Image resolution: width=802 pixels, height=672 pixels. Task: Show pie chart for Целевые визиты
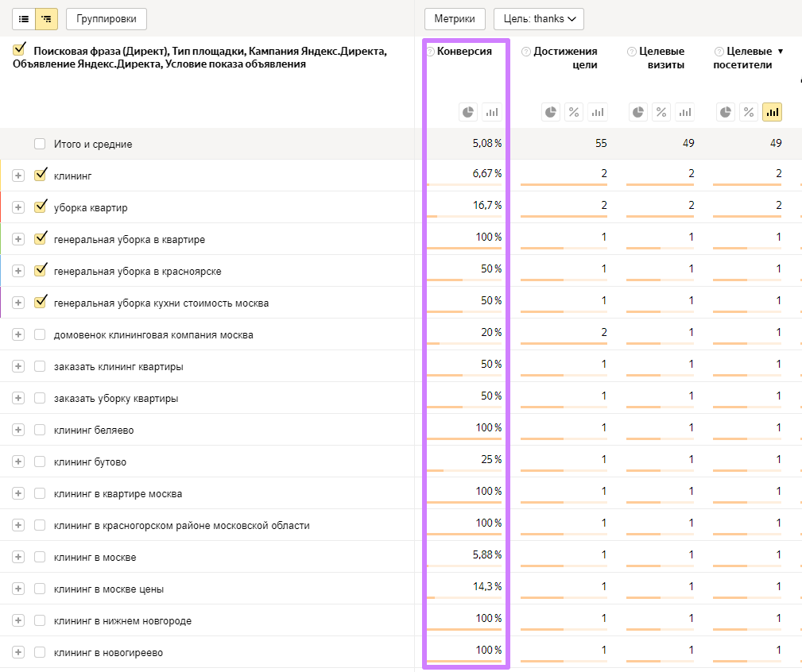[x=639, y=112]
